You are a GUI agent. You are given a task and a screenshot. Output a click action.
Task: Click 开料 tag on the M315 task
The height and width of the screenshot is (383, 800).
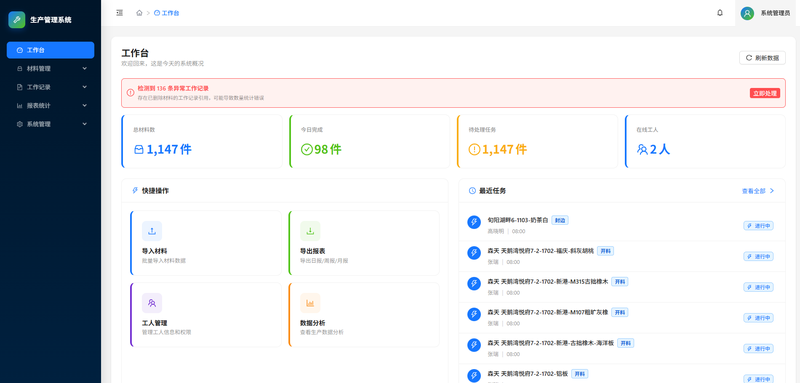click(620, 282)
